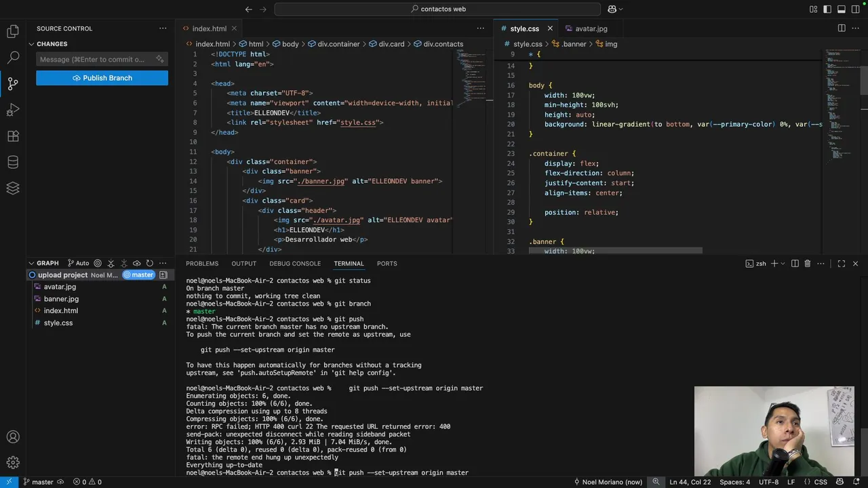Split the terminal panel
This screenshot has height=488, width=868.
[795, 264]
